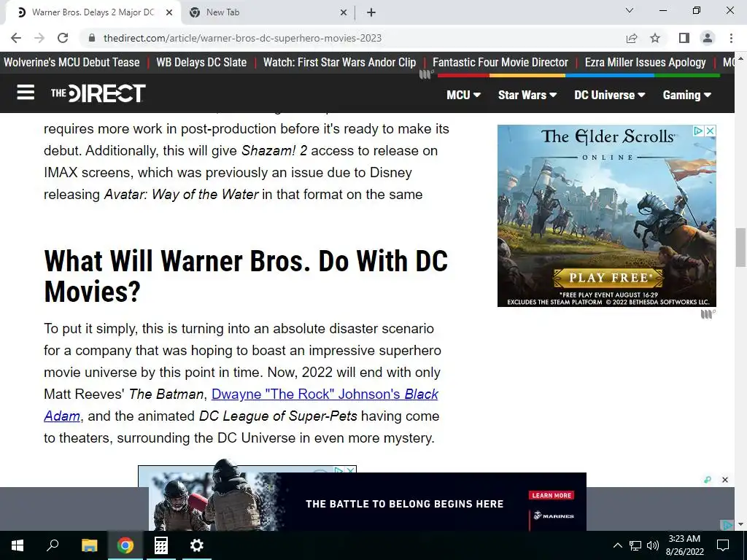Focus the address bar URL

tap(242, 38)
